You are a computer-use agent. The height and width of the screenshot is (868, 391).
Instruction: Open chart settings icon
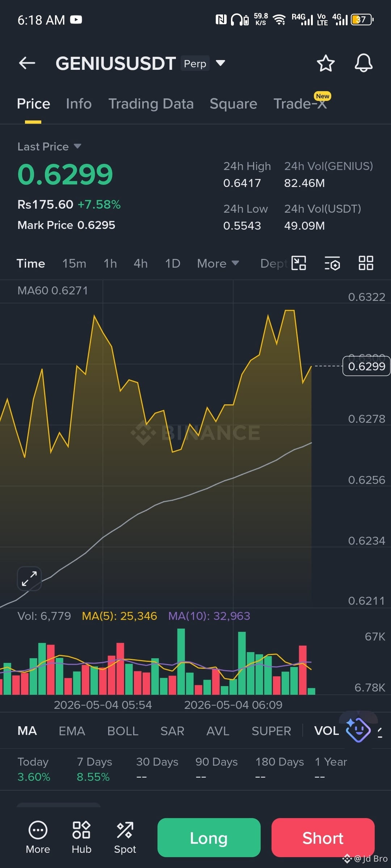coord(332,263)
